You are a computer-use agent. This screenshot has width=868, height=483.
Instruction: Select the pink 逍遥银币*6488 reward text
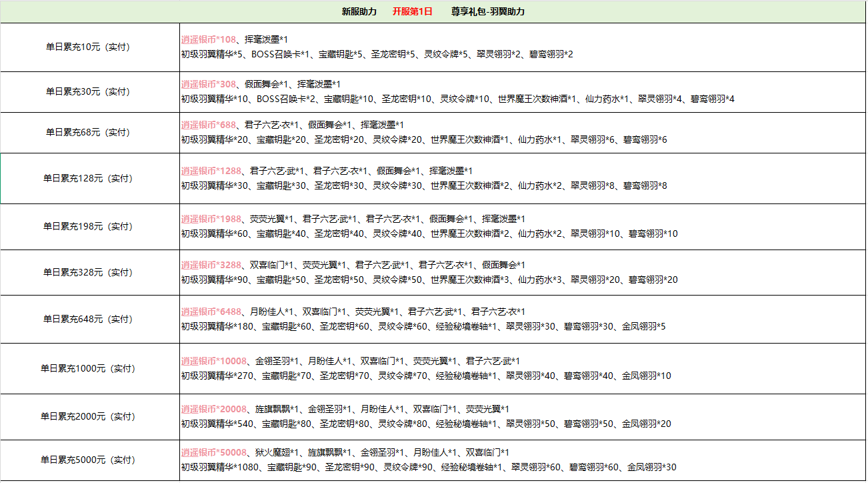tap(211, 312)
